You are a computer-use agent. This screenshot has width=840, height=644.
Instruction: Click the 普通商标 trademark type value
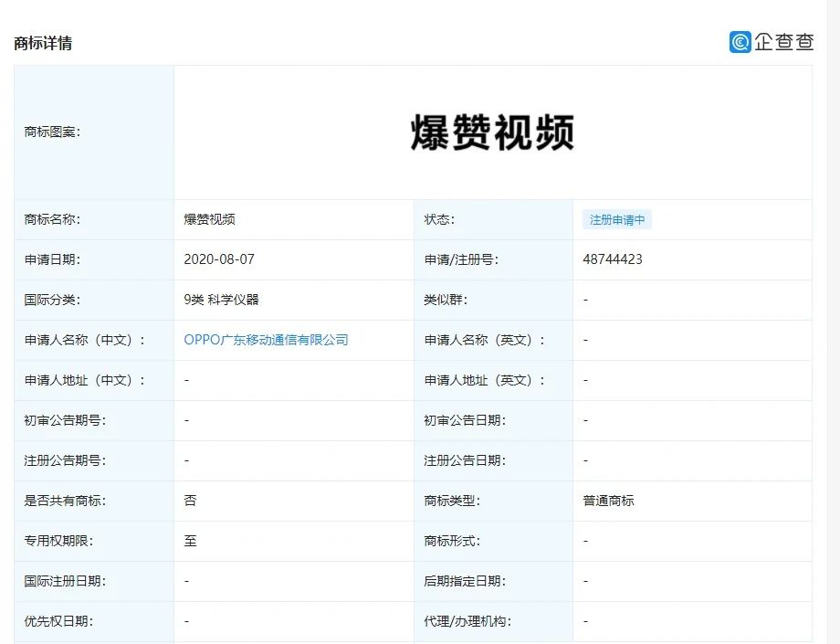click(x=608, y=501)
